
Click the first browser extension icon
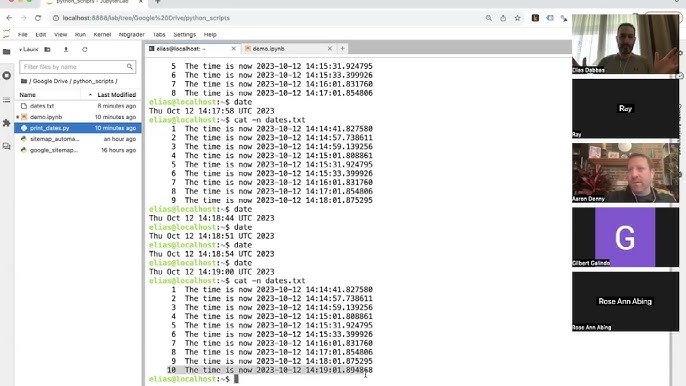(535, 18)
